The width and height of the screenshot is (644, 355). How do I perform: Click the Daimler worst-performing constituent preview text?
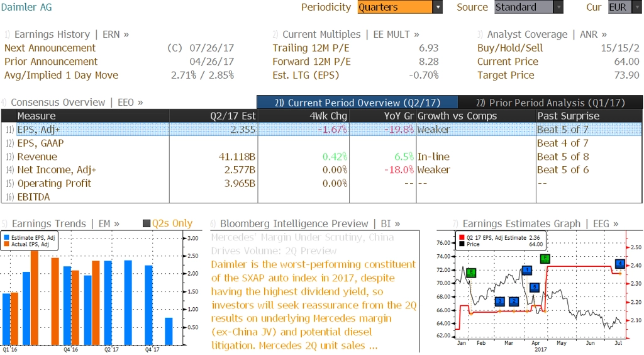[x=314, y=305]
